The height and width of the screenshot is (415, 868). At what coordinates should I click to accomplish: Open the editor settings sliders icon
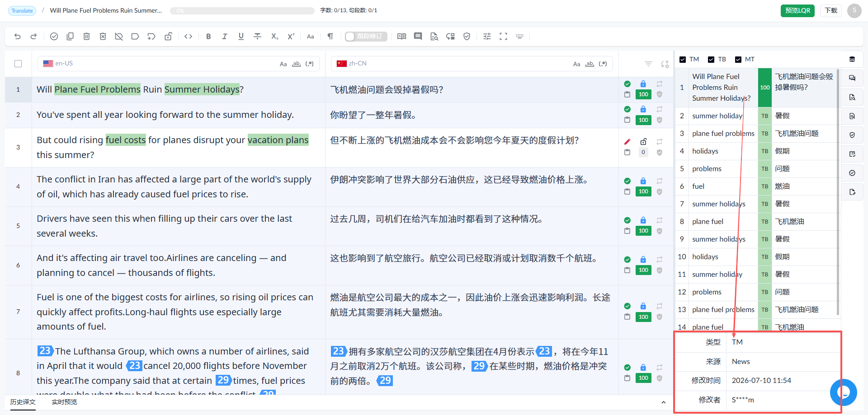487,37
